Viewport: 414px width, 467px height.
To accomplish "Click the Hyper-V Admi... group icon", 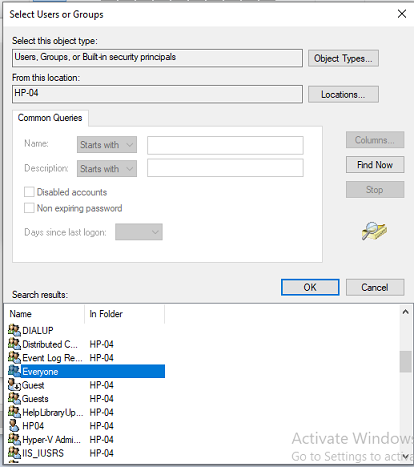I will (x=14, y=439).
